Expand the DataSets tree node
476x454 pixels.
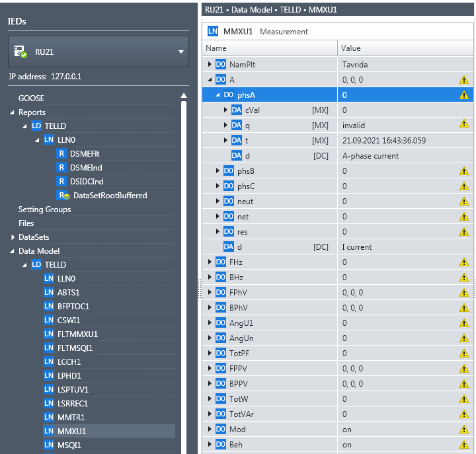[x=13, y=237]
